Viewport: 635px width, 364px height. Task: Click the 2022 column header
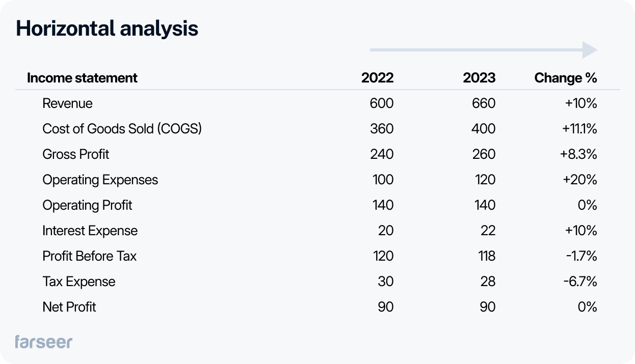click(377, 78)
